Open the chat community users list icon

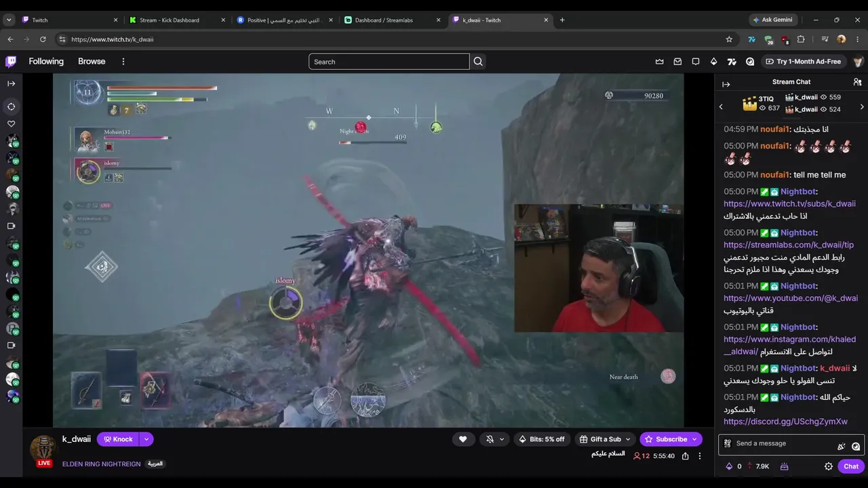point(858,82)
